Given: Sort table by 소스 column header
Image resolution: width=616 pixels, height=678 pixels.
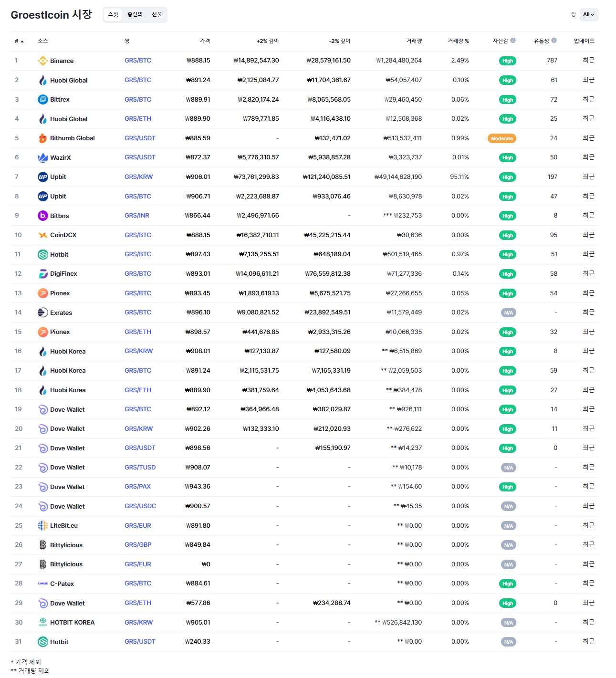Looking at the screenshot, I should coord(43,41).
